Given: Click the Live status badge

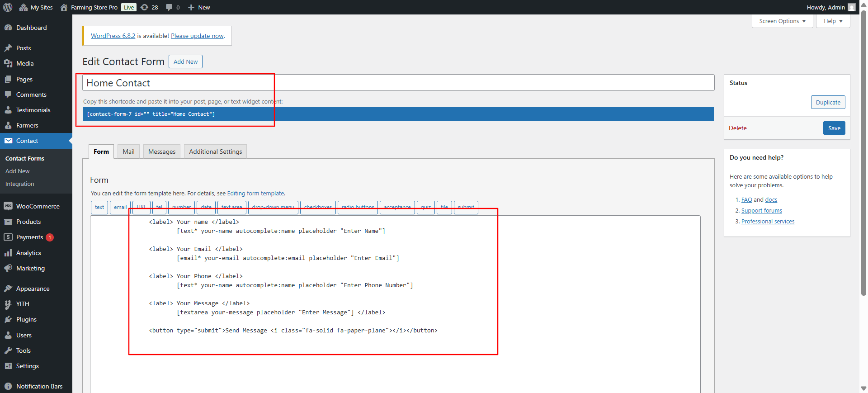Looking at the screenshot, I should click(x=129, y=7).
